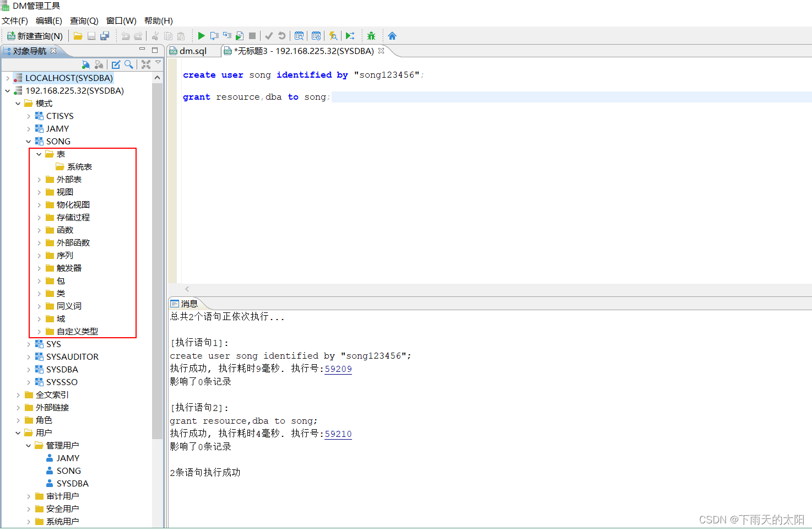
Task: Click the calendar clock toolbar icon
Action: (x=316, y=36)
